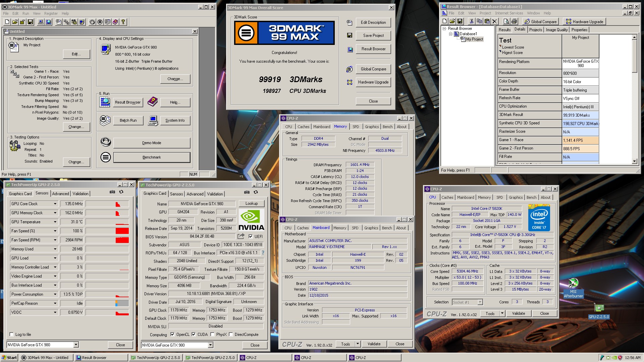The width and height of the screenshot is (644, 362).
Task: Click Result Browser magnifier icon in 3DMark toolbar
Action: (48, 22)
